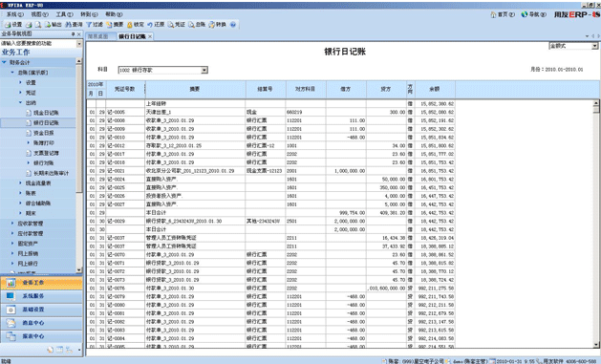Expand the 银行对账 tree node
601x364 pixels.
pos(29,162)
